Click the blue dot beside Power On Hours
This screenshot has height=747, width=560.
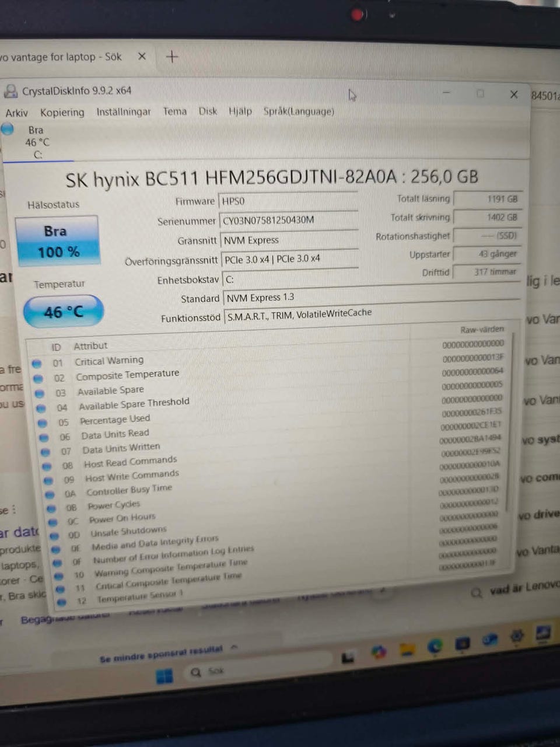(x=54, y=522)
